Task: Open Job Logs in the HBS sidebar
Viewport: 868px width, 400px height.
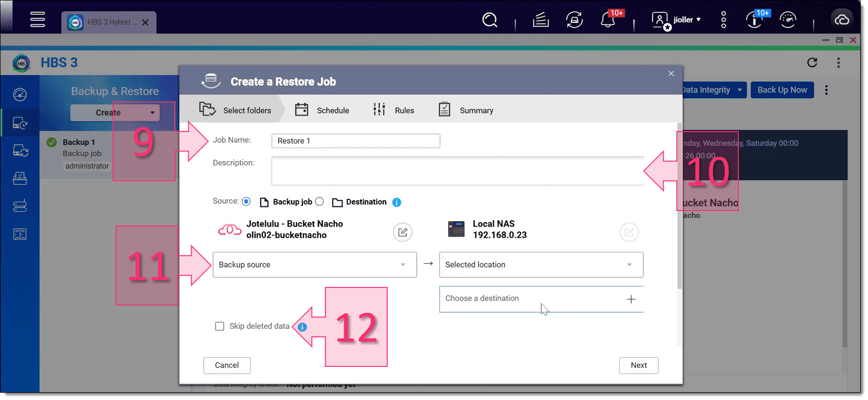Action: pos(20,234)
